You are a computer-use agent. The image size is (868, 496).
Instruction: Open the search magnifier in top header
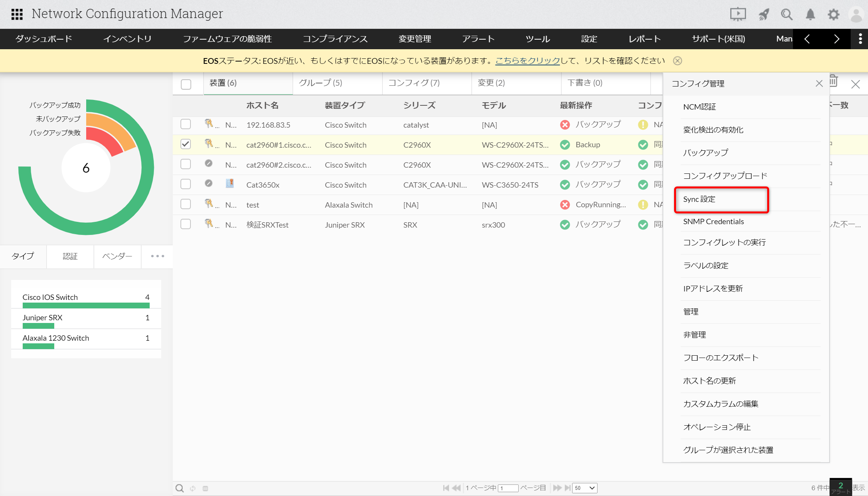click(x=786, y=15)
